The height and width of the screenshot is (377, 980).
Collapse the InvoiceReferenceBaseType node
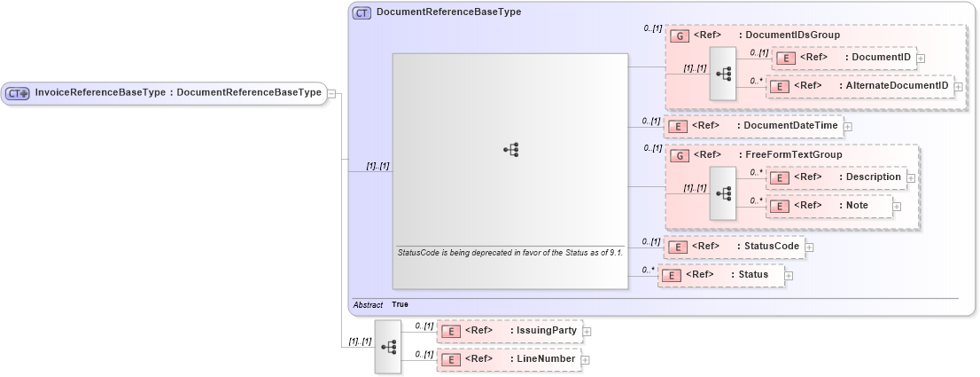[332, 94]
